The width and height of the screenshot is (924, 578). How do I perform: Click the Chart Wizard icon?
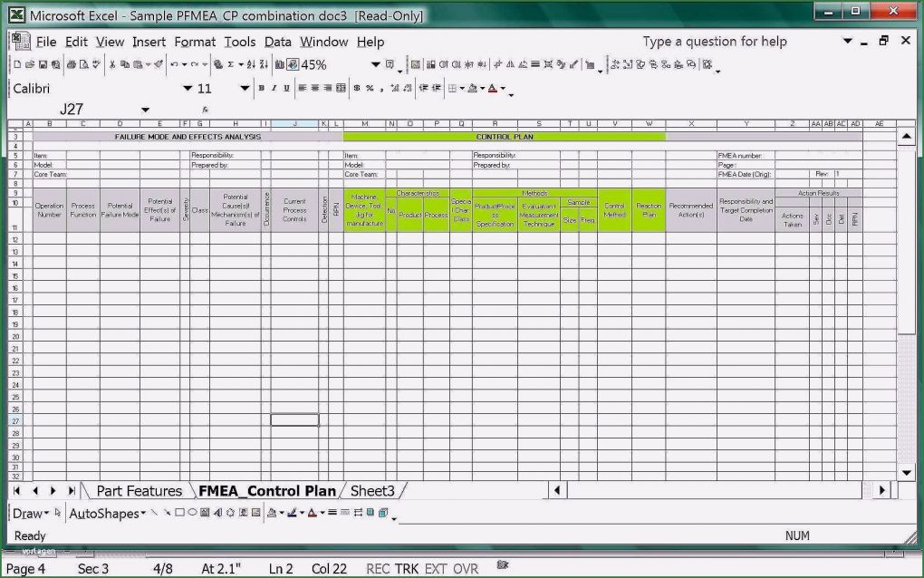pyautogui.click(x=279, y=65)
